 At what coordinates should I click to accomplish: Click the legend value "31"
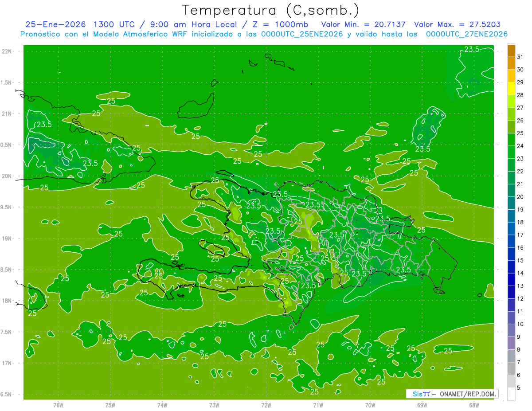[x=520, y=57]
